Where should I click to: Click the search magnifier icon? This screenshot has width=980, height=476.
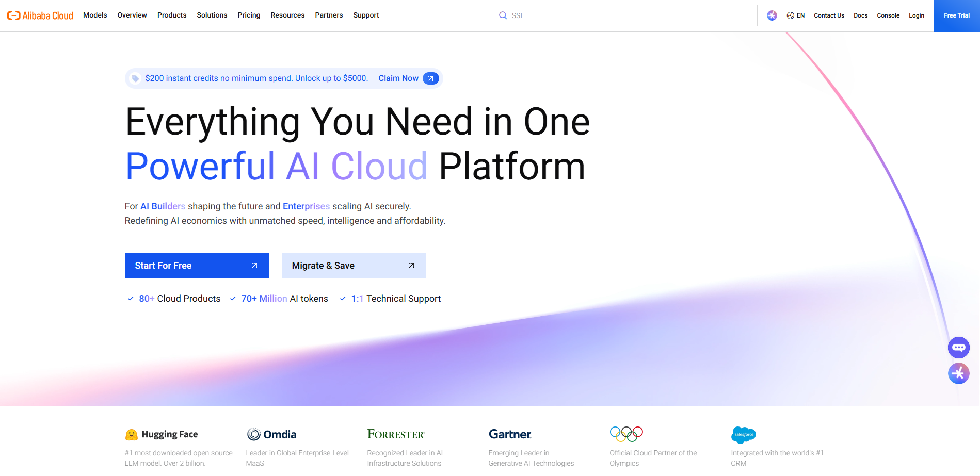[503, 15]
